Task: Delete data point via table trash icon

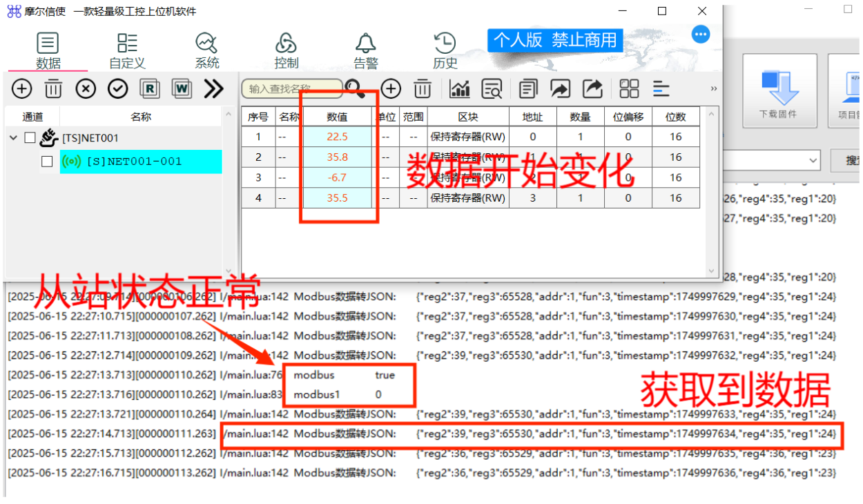Action: click(423, 88)
